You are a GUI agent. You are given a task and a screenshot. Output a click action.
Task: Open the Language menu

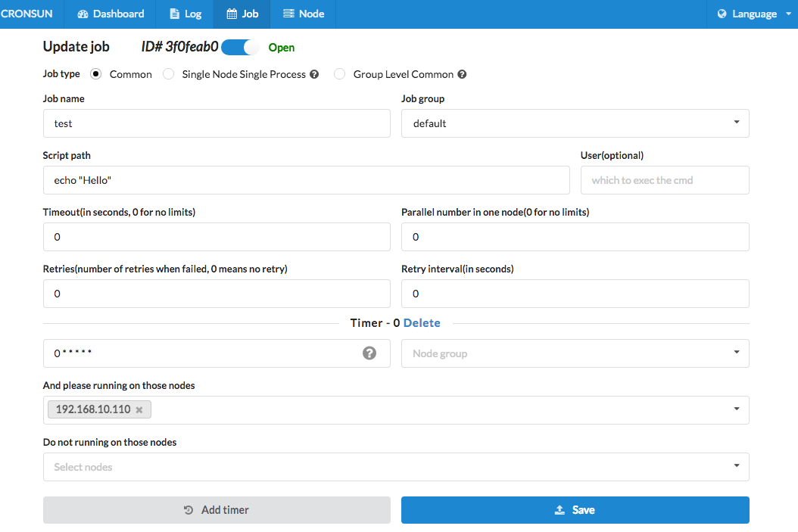[x=753, y=14]
